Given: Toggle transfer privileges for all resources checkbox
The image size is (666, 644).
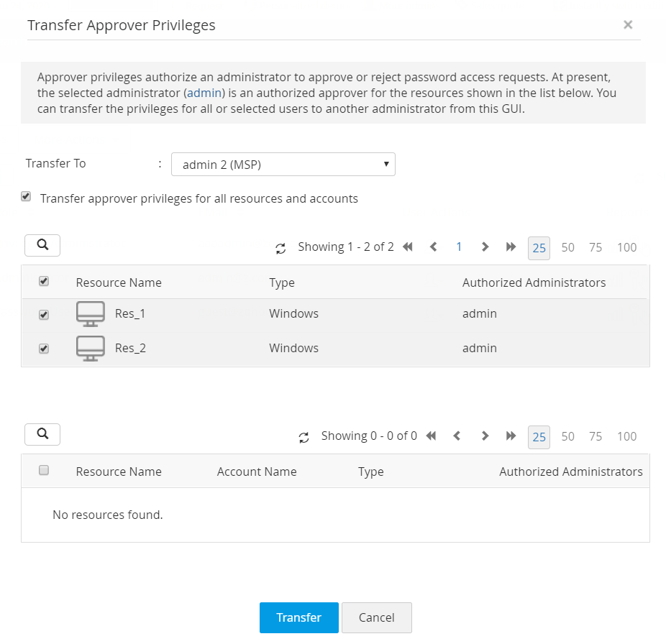Looking at the screenshot, I should [27, 196].
